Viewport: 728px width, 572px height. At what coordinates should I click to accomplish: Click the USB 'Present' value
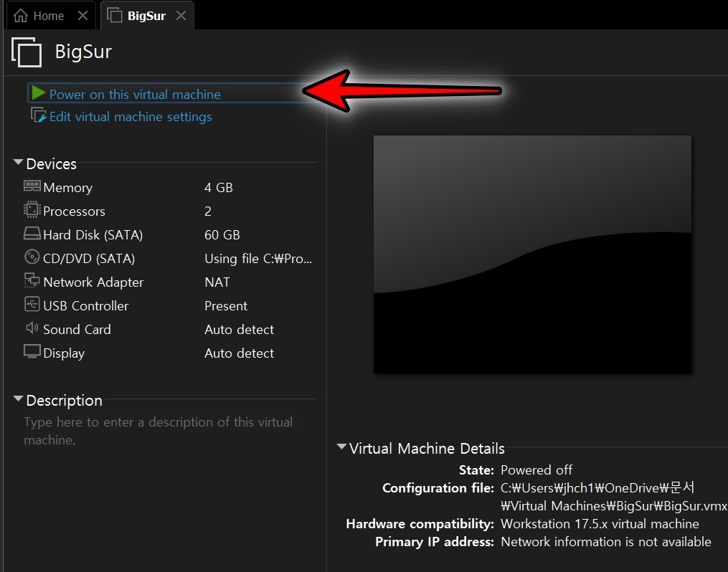[226, 306]
